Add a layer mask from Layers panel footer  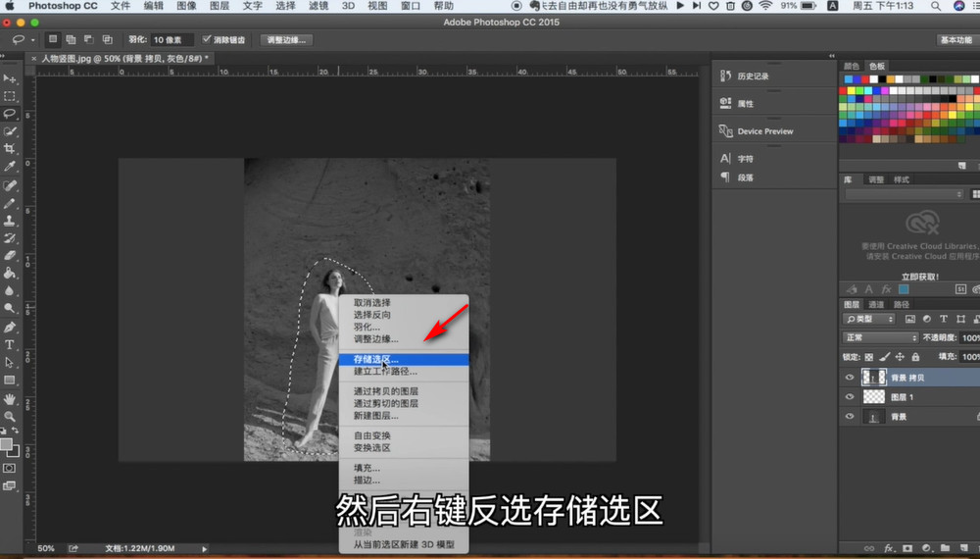coord(906,548)
